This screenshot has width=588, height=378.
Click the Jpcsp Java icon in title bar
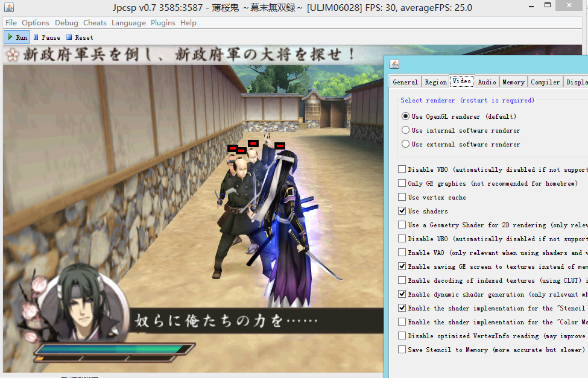coord(9,7)
